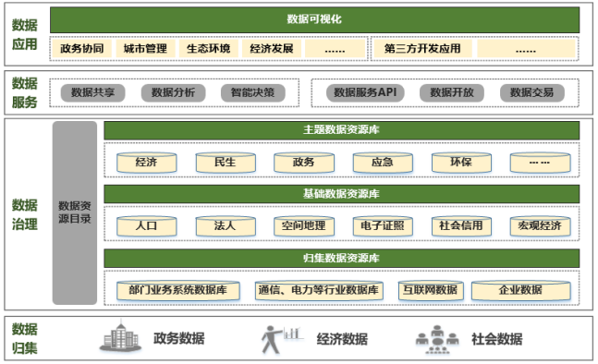
Task: Click the person-with-chart icon beside 经济数据
Action: 282,339
